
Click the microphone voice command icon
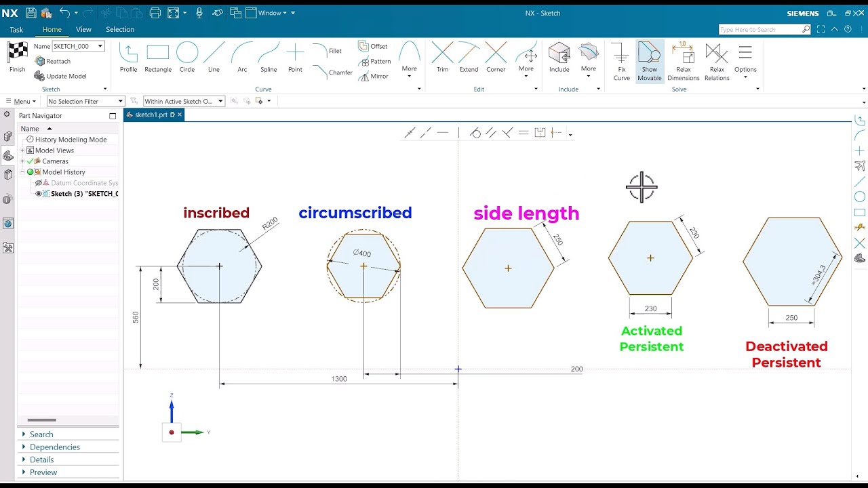tap(199, 13)
